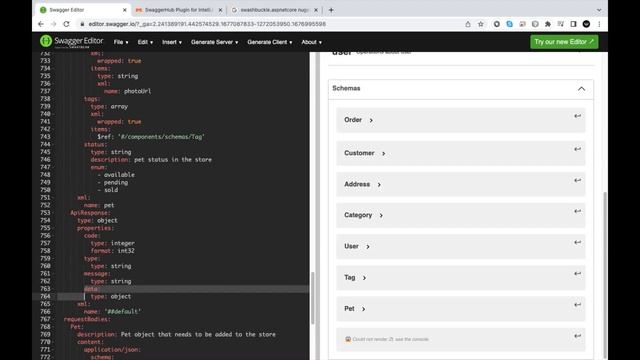
Task: Click the 'ApiResponse:' line in editor
Action: [x=90, y=213]
